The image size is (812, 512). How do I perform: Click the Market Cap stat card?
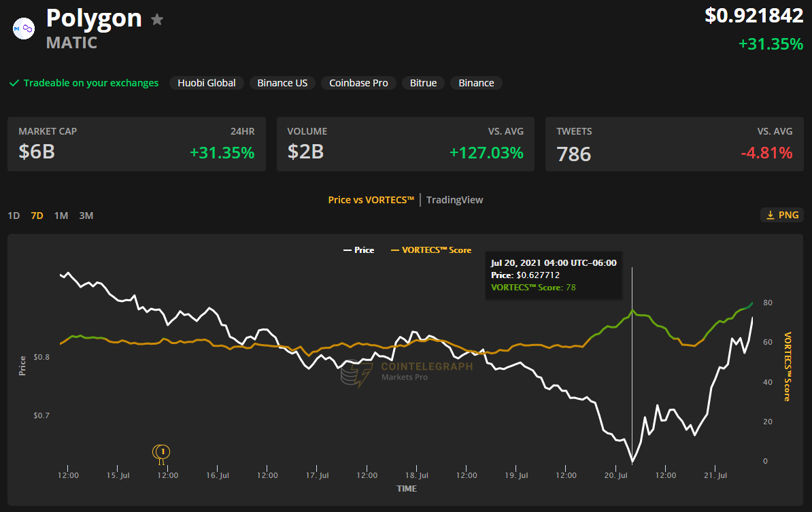[x=136, y=144]
